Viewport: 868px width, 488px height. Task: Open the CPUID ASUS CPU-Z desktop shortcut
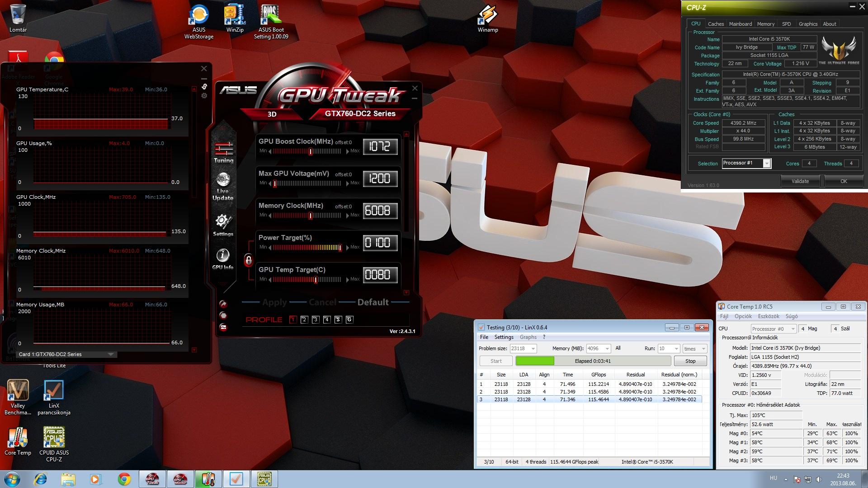point(54,444)
